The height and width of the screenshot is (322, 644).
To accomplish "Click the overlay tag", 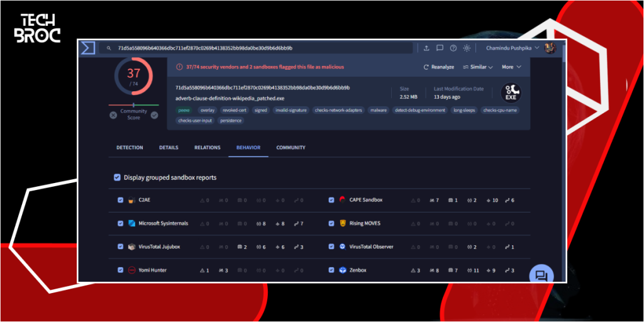I will coord(208,110).
